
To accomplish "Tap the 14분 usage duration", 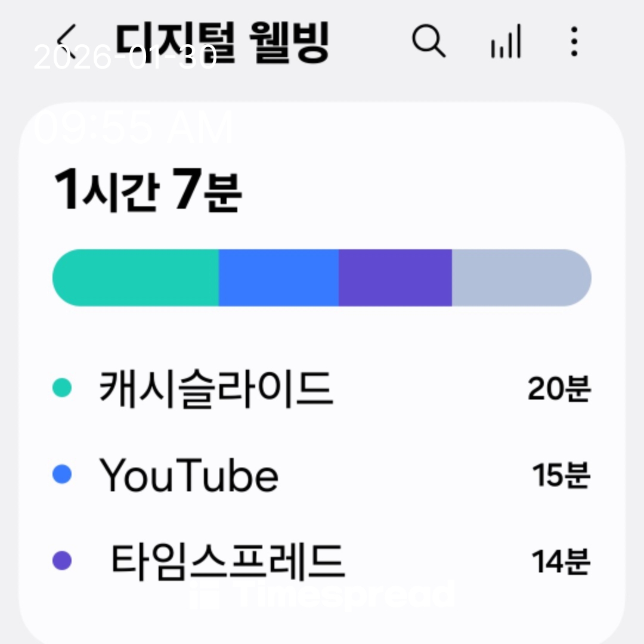I will click(561, 562).
